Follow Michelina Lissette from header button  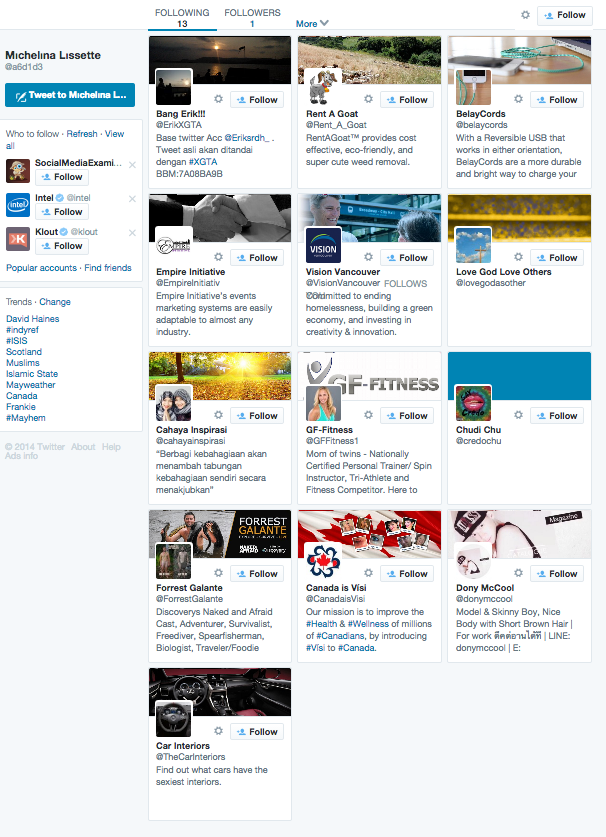point(565,15)
